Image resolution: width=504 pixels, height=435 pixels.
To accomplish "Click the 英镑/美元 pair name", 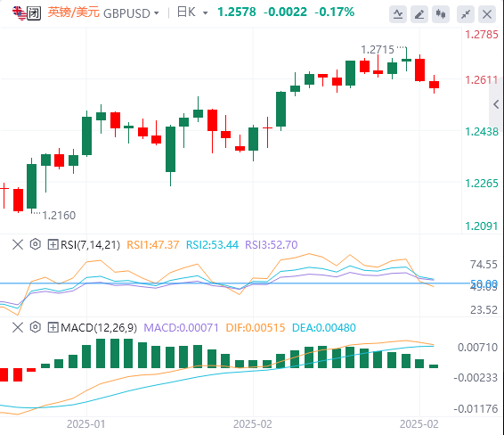I will click(x=74, y=12).
